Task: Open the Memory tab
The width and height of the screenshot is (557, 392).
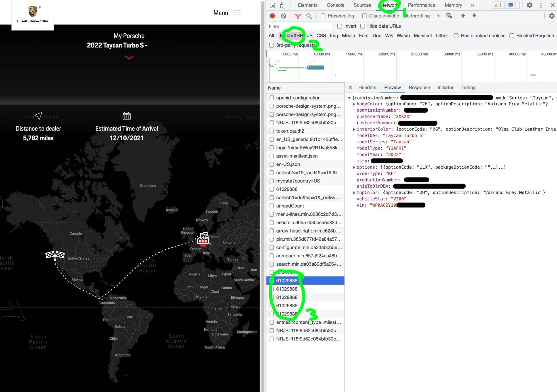Action: pos(453,5)
